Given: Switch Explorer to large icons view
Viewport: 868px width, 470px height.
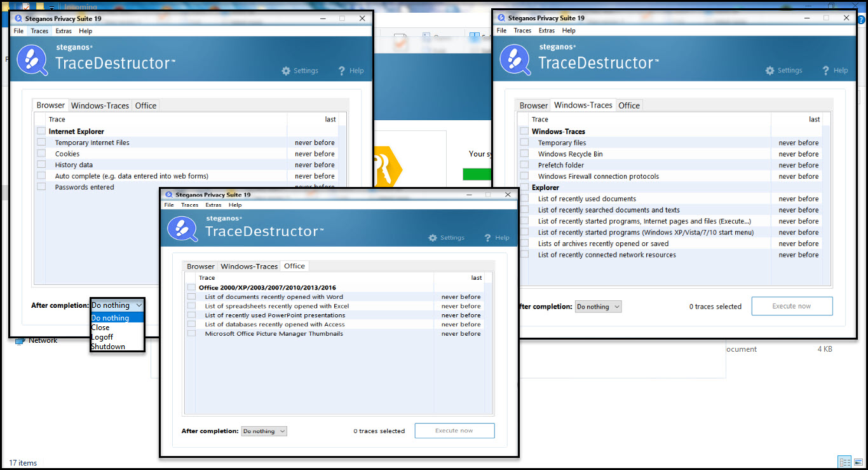Looking at the screenshot, I should click(x=857, y=462).
